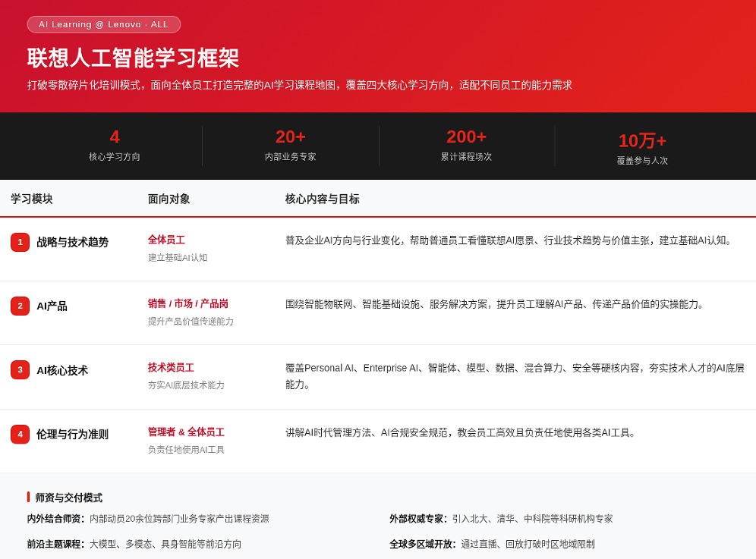Click the subtitle starting with 打破零散碎片化培训模式
Image resolution: width=756 pixels, height=559 pixels.
299,85
